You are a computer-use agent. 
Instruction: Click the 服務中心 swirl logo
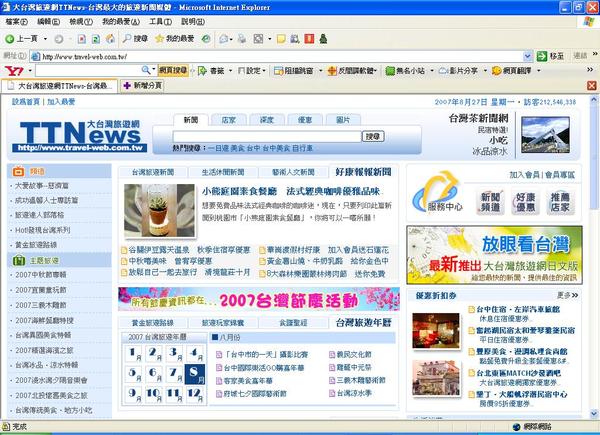pyautogui.click(x=437, y=192)
